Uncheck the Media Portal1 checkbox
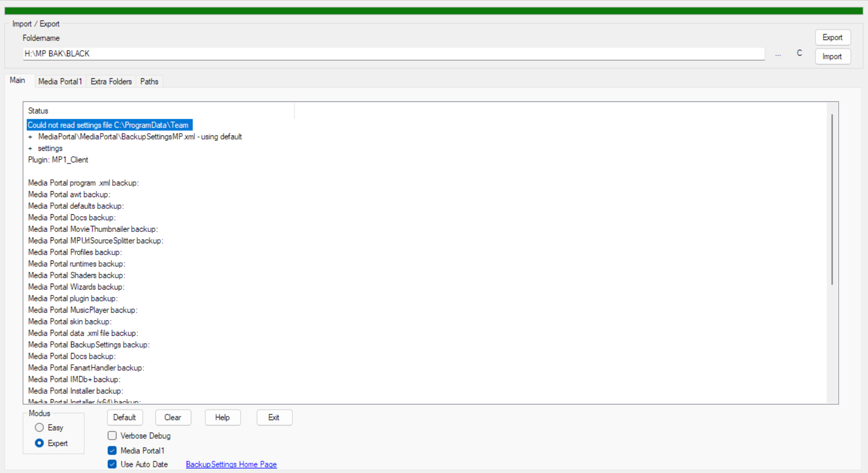The height and width of the screenshot is (473, 868). coord(112,451)
